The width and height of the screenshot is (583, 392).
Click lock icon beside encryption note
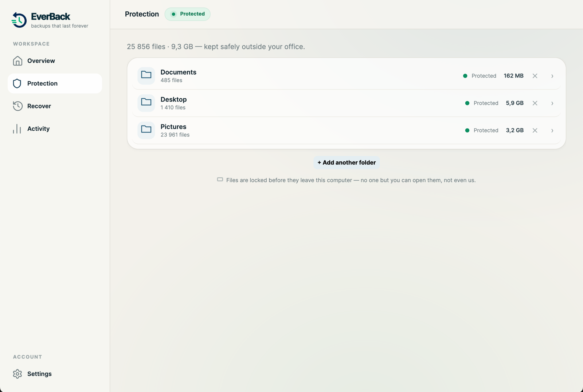(x=220, y=179)
